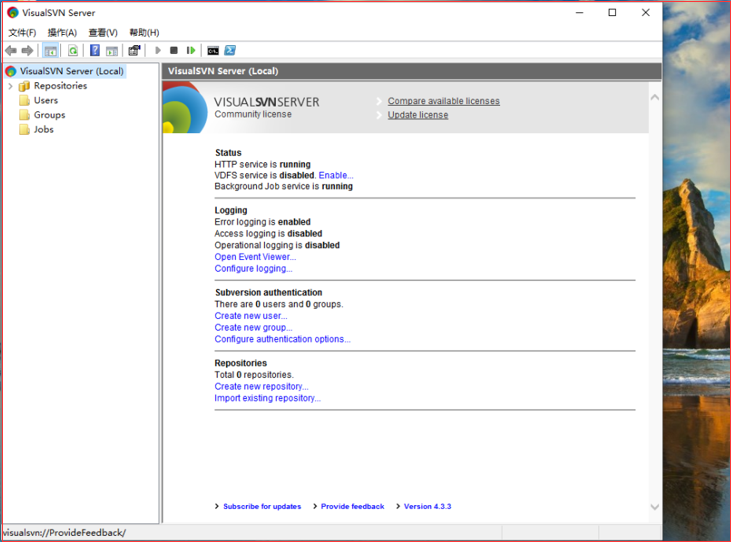Viewport: 731px width, 542px height.
Task: Click the chevron before Update license
Action: coord(379,115)
